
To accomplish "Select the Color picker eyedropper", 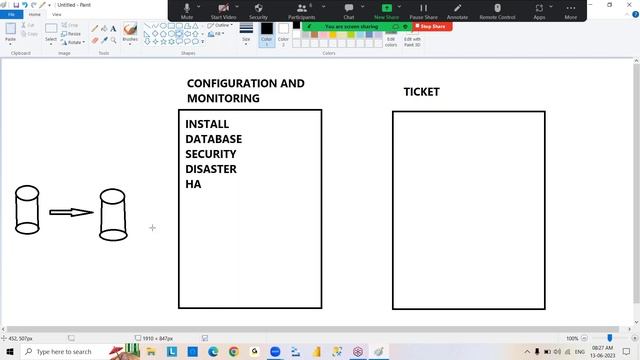I will pos(104,40).
